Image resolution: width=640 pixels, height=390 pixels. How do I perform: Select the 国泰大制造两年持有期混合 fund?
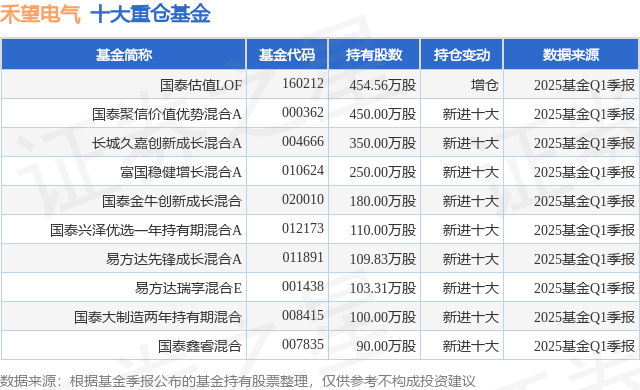point(158,317)
